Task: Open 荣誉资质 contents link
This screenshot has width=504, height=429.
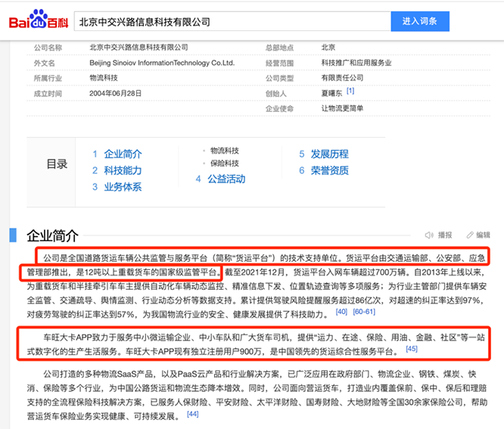Action: point(329,170)
